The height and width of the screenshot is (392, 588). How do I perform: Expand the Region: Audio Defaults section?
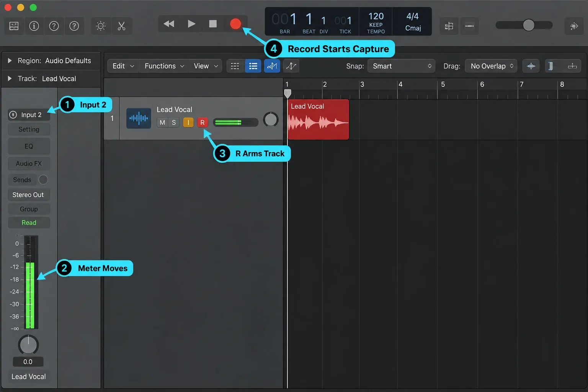(x=10, y=60)
